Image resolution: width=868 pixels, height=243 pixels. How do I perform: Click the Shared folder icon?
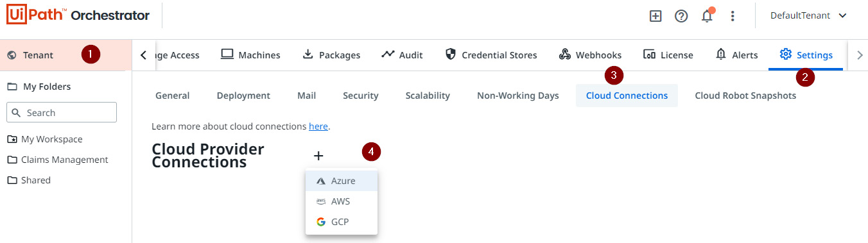coord(12,180)
